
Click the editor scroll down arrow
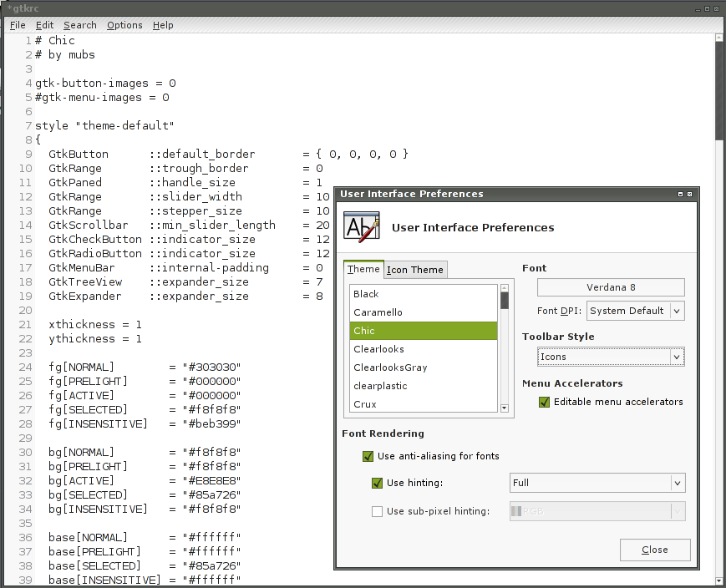point(719,580)
